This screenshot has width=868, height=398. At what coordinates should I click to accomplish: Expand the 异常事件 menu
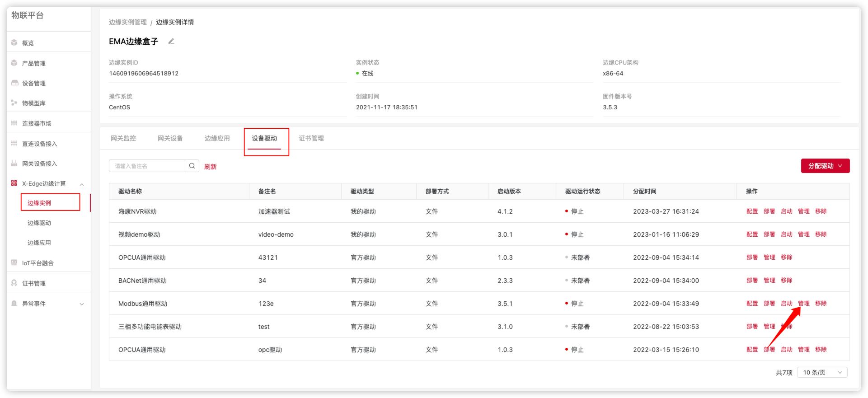tap(82, 304)
